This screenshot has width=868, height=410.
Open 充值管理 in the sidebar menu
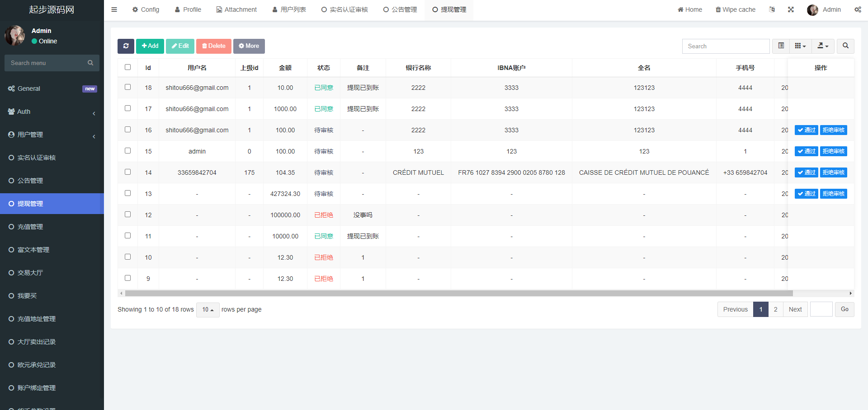(x=30, y=227)
